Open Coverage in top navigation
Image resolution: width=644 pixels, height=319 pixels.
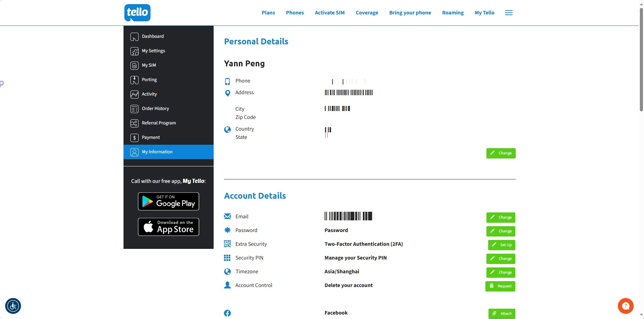tap(367, 13)
